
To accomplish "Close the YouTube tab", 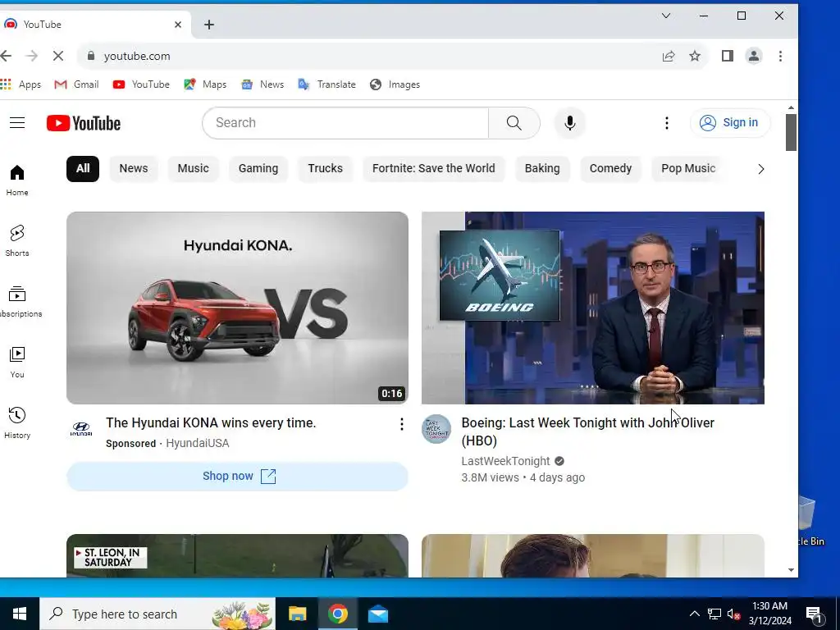I will click(x=178, y=25).
